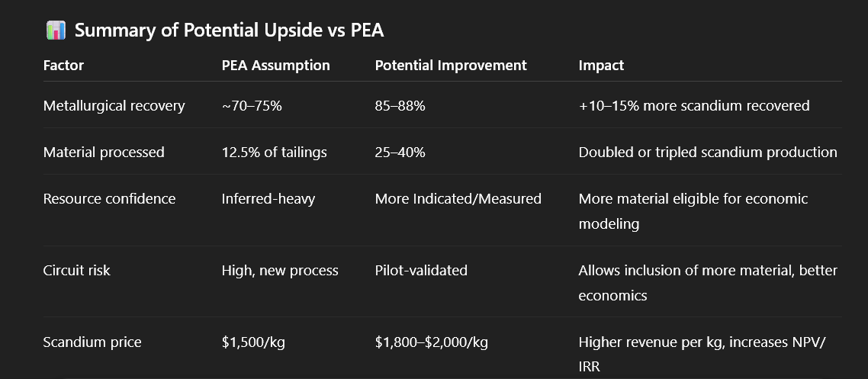Screen dimensions: 868x379
Task: Click the '25–40%' cell
Action: [400, 153]
